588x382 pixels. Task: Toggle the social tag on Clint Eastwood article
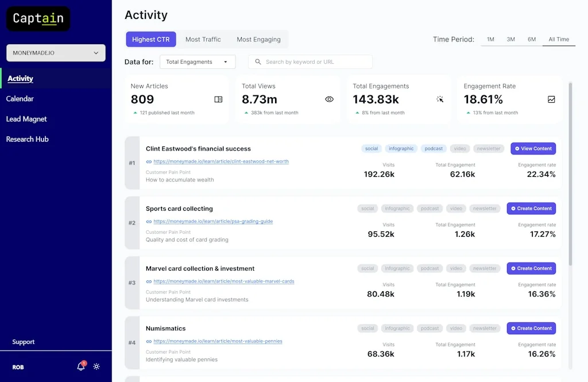372,149
